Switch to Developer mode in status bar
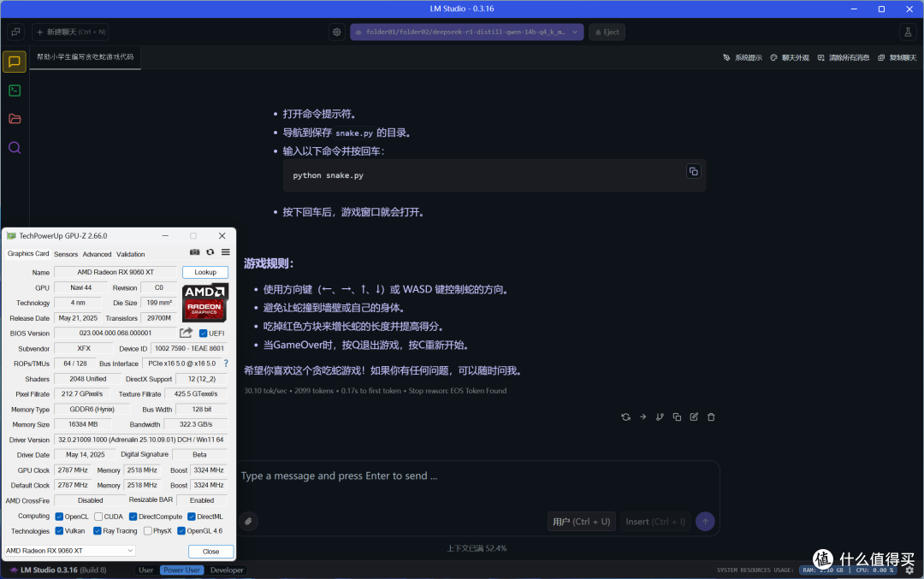 (227, 570)
